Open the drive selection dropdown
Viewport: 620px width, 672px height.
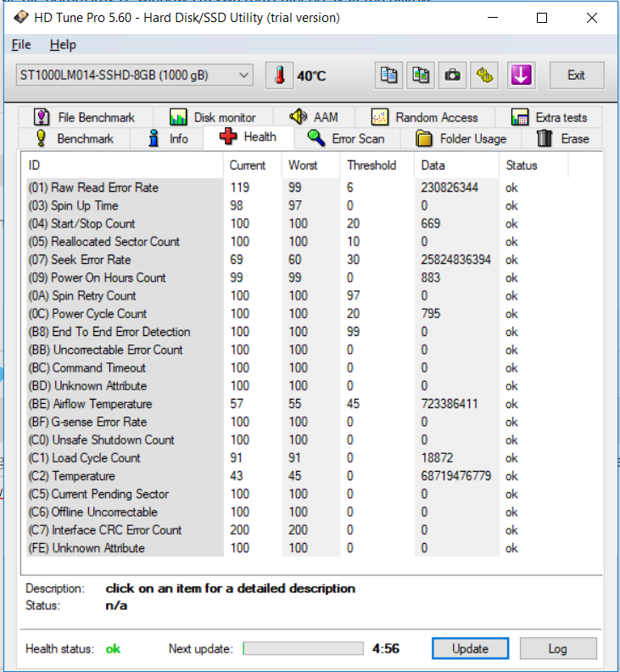coord(135,76)
